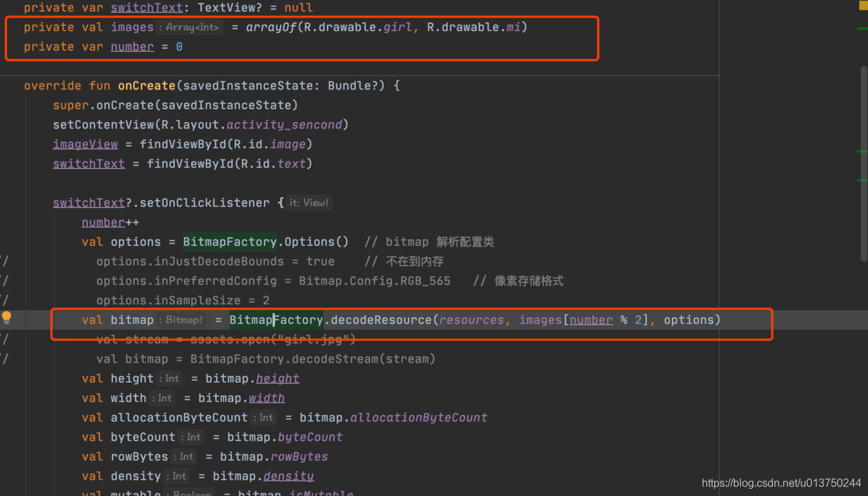
Task: Click setOnClickListener method call
Action: [204, 203]
